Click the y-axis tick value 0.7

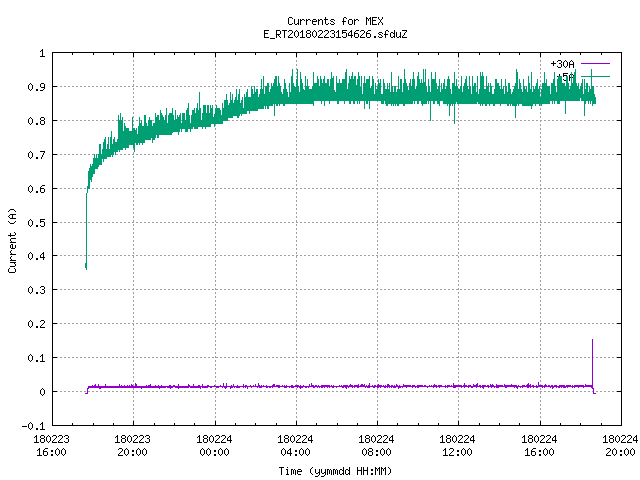click(x=36, y=155)
